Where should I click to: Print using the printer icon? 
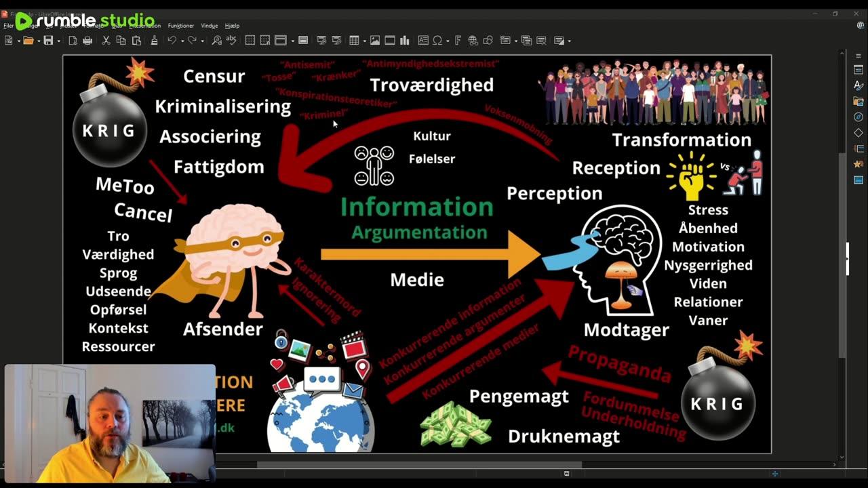click(x=87, y=41)
